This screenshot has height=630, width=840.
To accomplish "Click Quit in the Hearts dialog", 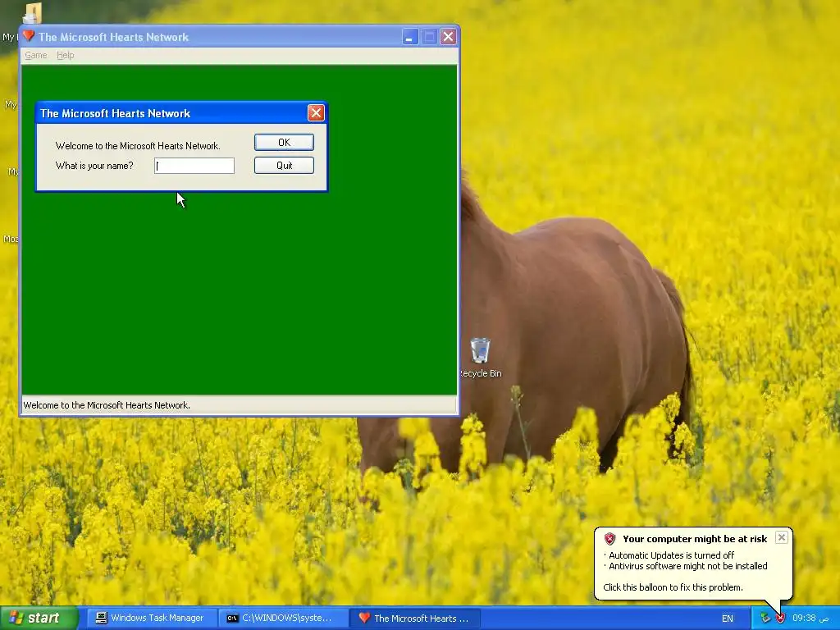I will 284,166.
